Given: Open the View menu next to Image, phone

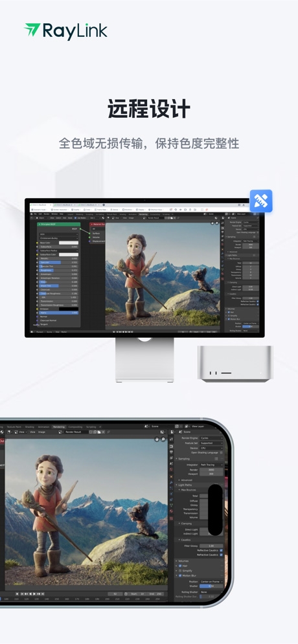Looking at the screenshot, I should (x=32, y=432).
